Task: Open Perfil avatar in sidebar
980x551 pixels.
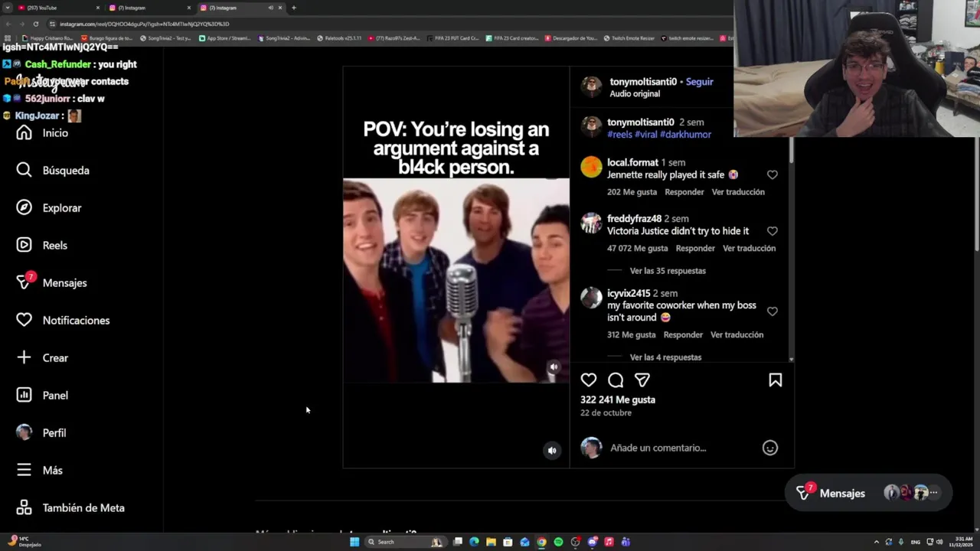Action: tap(24, 432)
